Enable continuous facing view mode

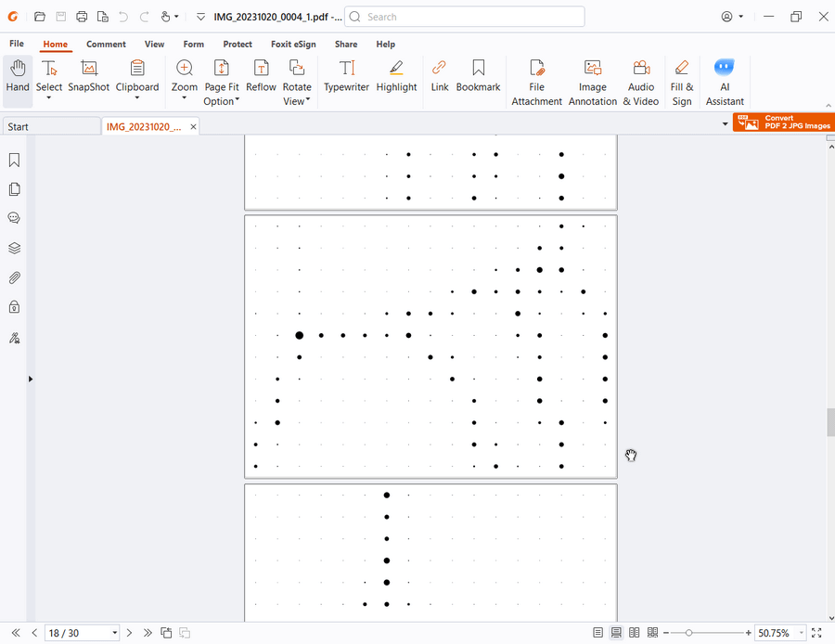click(652, 633)
